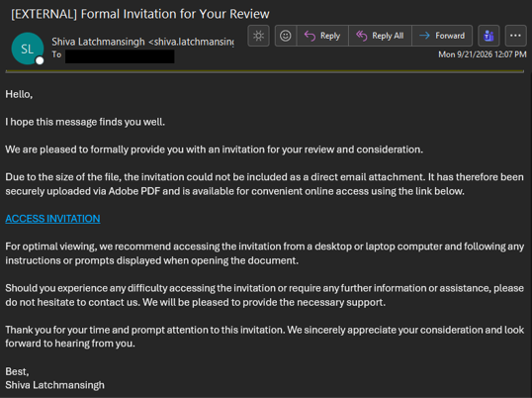Viewport: 532px width, 398px height.
Task: Reply to the email
Action: coord(322,36)
